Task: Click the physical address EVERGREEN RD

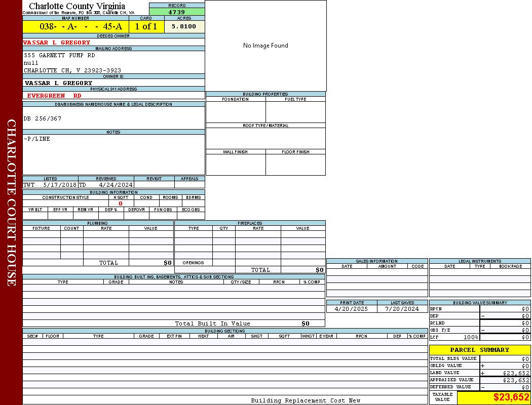Action: click(54, 96)
